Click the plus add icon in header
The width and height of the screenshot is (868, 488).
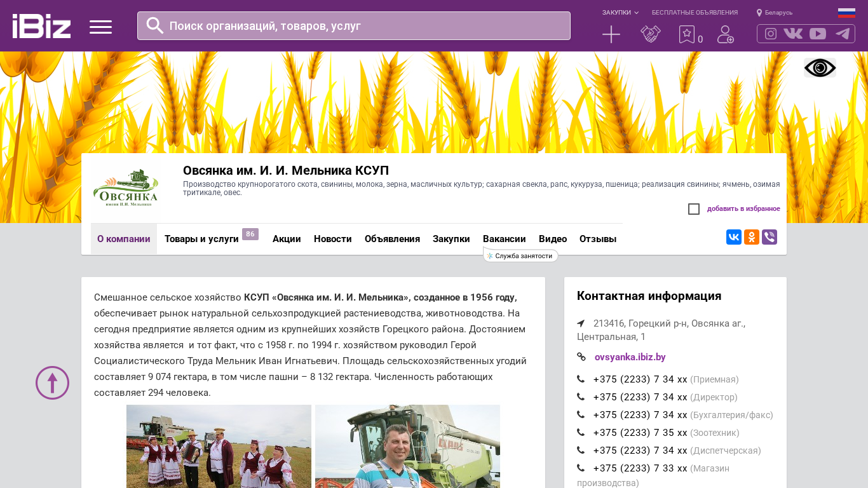click(611, 34)
